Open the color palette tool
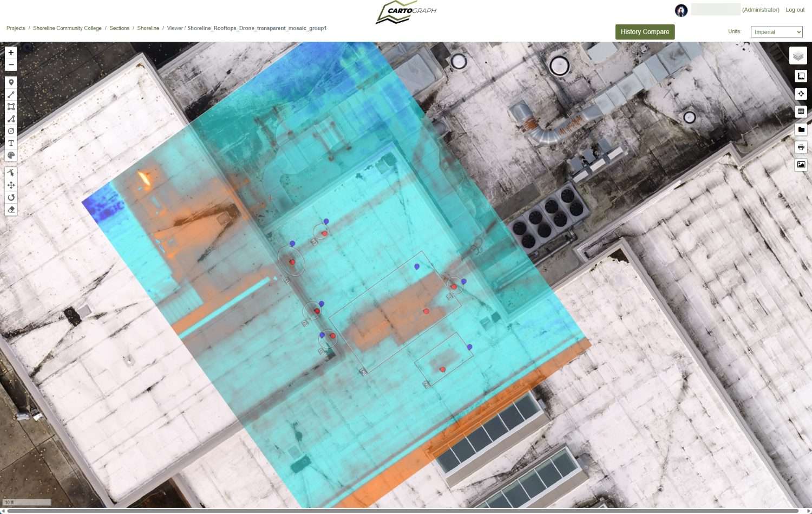The height and width of the screenshot is (514, 812). click(x=11, y=155)
